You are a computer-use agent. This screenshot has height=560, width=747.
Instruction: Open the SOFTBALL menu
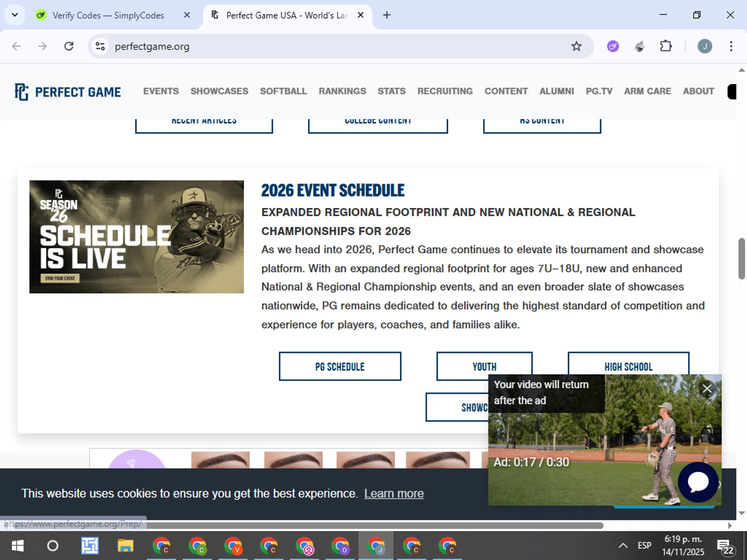[x=283, y=91]
